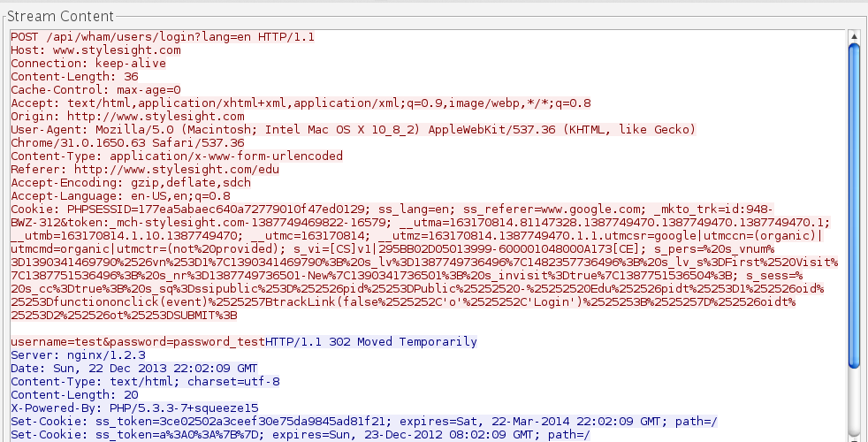
Task: Click the Accept-Encoding: gzip,deflate,sdch line
Action: 131,183
